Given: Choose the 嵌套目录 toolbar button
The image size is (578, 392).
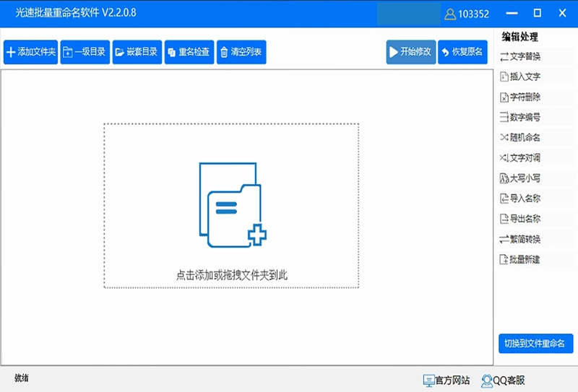Looking at the screenshot, I should (x=137, y=52).
